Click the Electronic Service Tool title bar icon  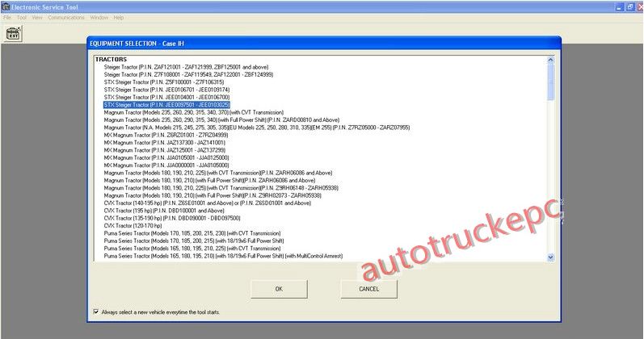click(6, 6)
